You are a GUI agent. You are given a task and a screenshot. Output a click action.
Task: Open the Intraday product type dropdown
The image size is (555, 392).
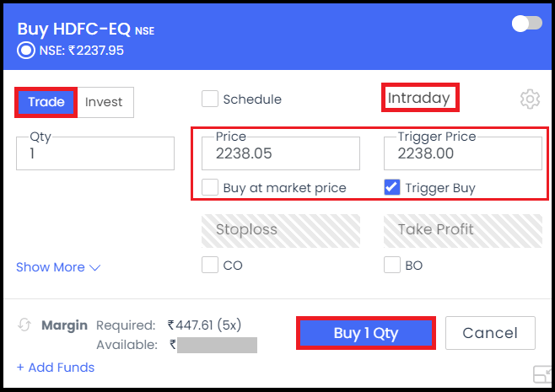(420, 98)
